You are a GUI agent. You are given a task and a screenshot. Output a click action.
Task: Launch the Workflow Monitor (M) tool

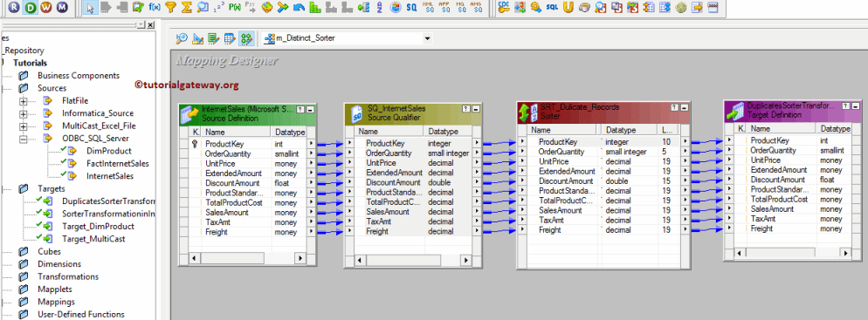[x=63, y=7]
